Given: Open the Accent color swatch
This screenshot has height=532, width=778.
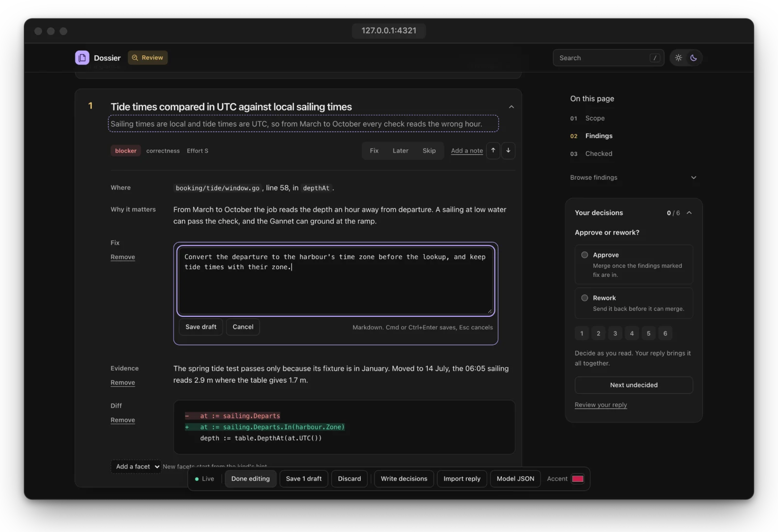Looking at the screenshot, I should pos(578,479).
